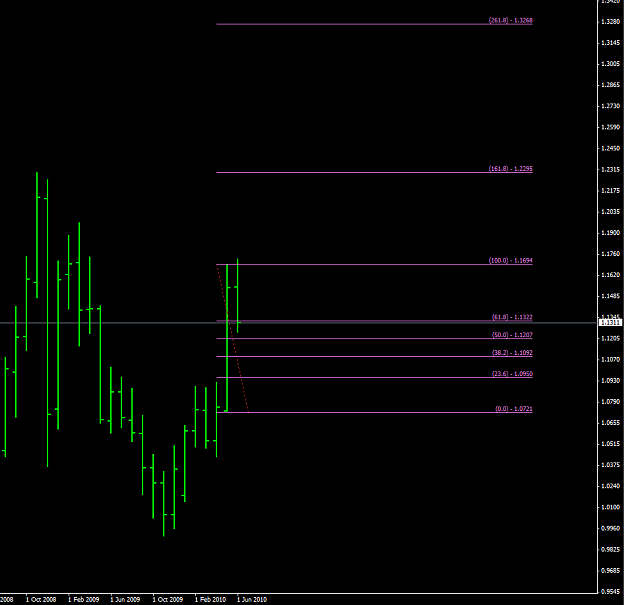
Task: Select the 1.0100 price scale value
Action: point(611,507)
